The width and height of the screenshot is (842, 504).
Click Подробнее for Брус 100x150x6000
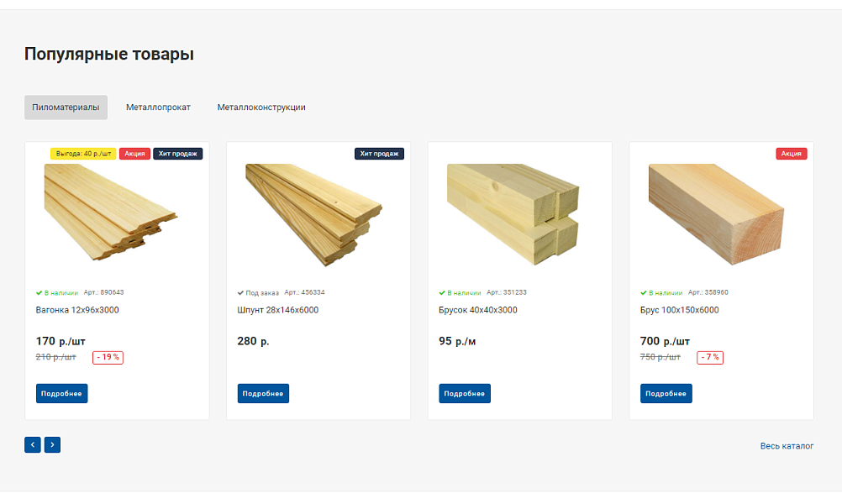click(666, 393)
